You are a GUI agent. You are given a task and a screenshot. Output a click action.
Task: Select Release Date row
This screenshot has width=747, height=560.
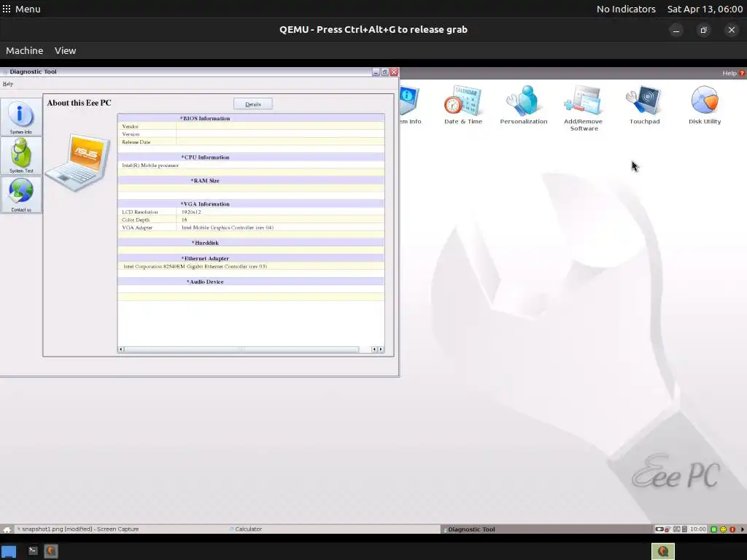[x=251, y=142]
